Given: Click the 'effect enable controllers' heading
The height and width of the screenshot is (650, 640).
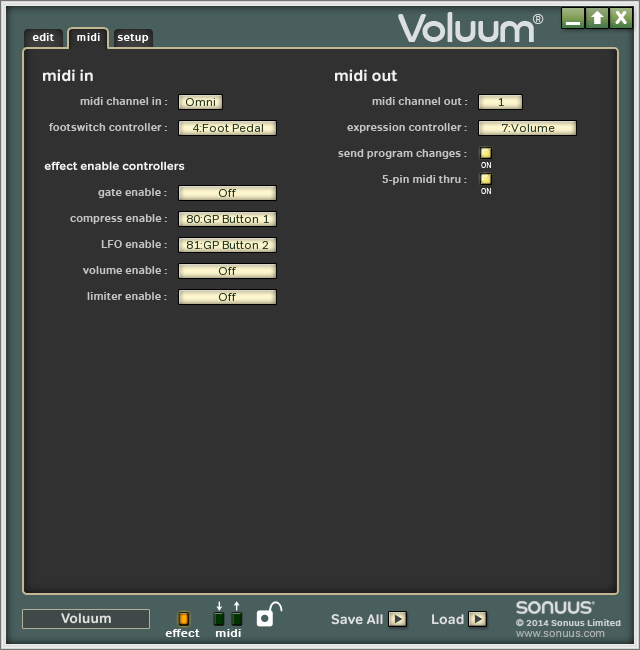Looking at the screenshot, I should click(x=114, y=166).
